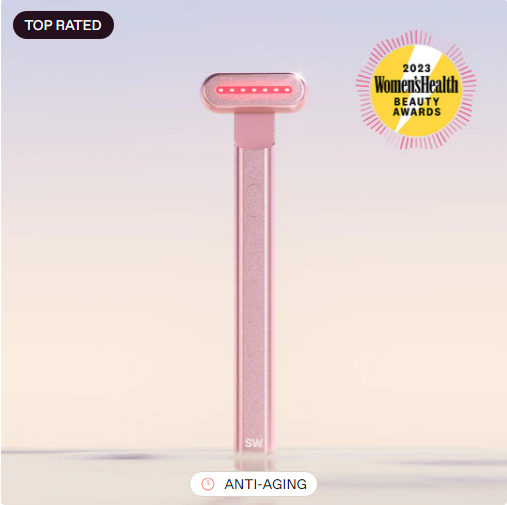Select the TOP RATED badge
The image size is (507, 505).
pos(63,25)
